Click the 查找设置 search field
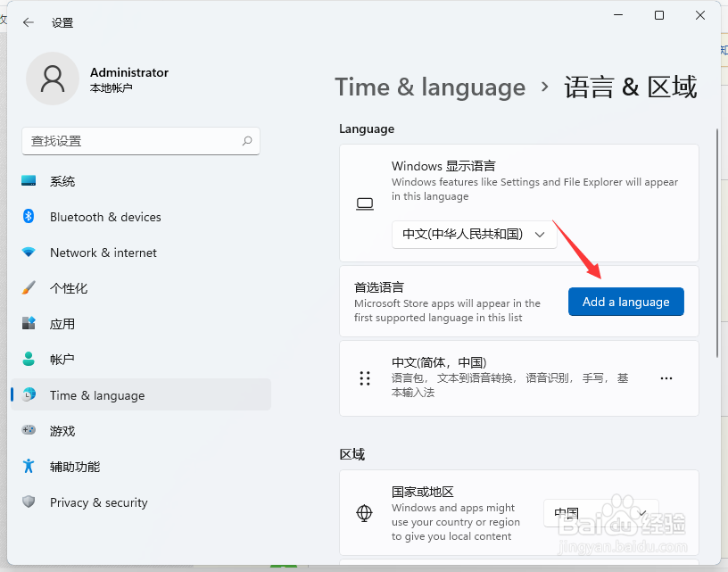 (141, 141)
